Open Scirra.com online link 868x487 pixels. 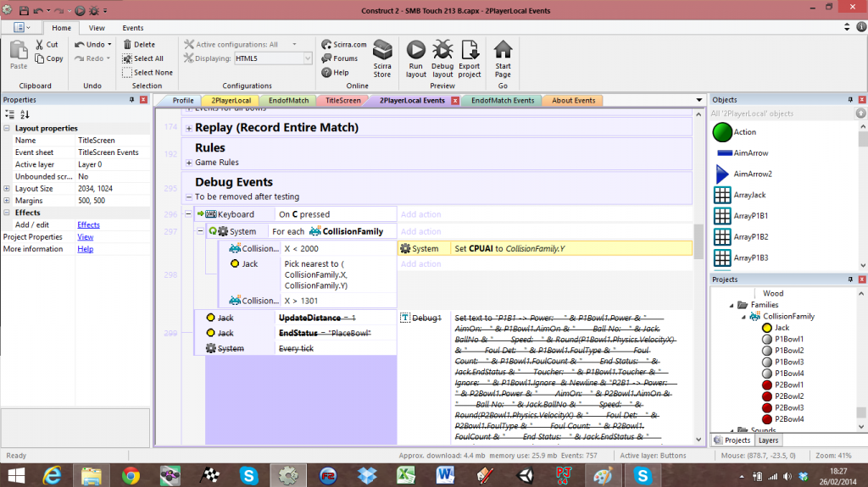point(344,44)
